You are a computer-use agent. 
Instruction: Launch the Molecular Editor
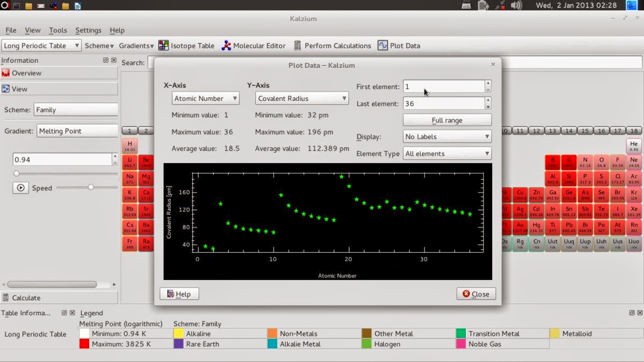pyautogui.click(x=253, y=46)
